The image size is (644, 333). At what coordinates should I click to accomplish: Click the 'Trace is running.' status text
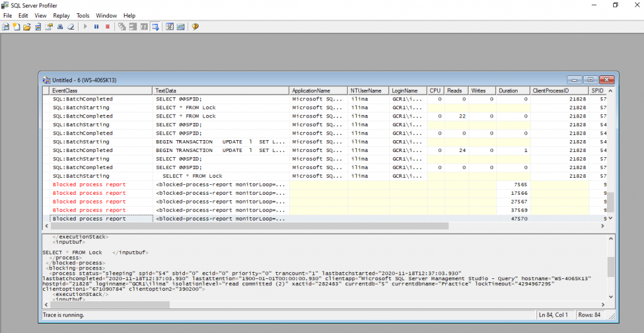pos(64,315)
